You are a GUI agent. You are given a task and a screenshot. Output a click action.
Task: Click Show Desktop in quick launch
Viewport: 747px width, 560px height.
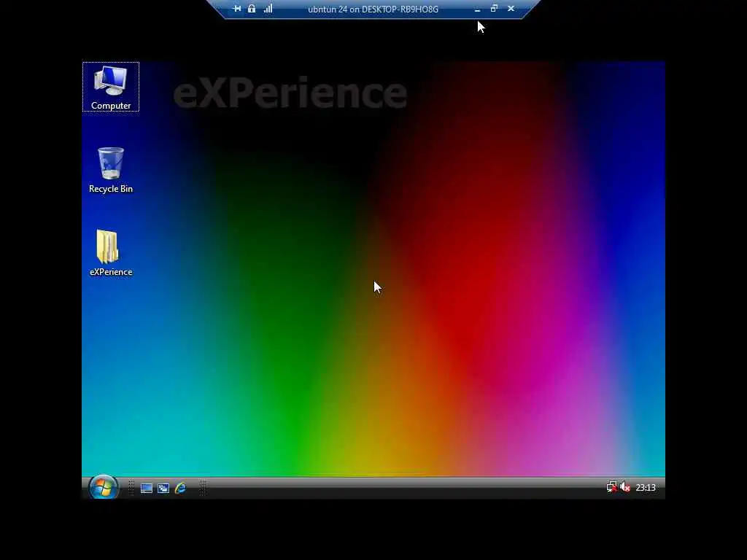[146, 488]
